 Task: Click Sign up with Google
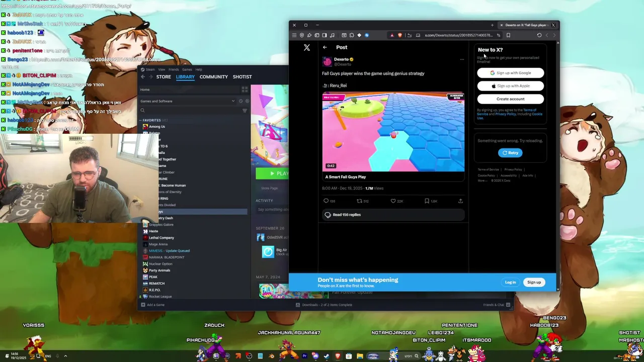point(511,73)
